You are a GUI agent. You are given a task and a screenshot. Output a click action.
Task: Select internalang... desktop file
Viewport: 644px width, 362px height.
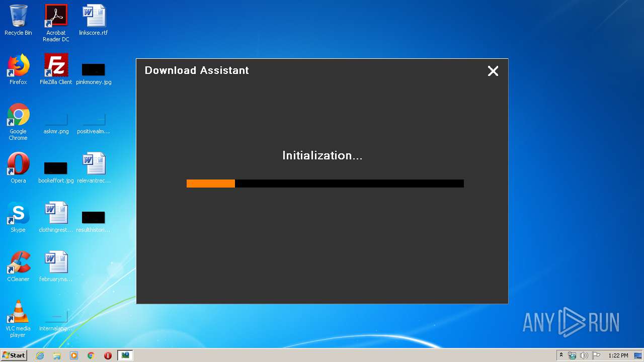(56, 320)
